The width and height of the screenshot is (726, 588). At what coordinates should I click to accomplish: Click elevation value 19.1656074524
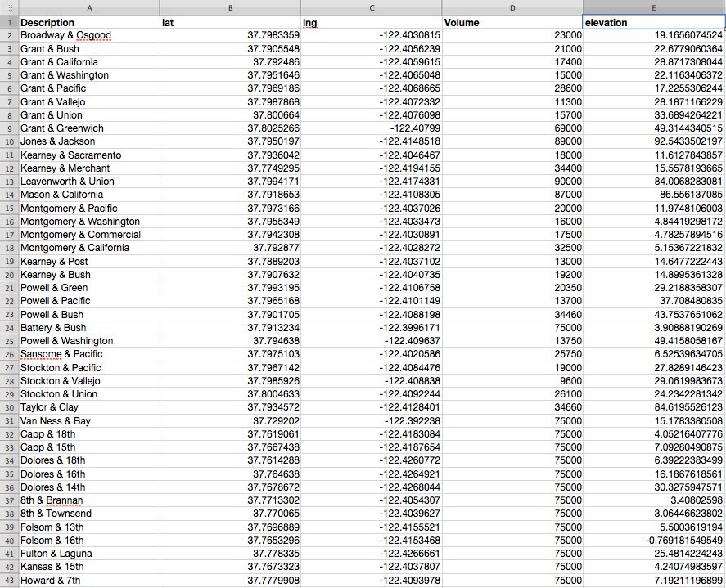[x=654, y=35]
